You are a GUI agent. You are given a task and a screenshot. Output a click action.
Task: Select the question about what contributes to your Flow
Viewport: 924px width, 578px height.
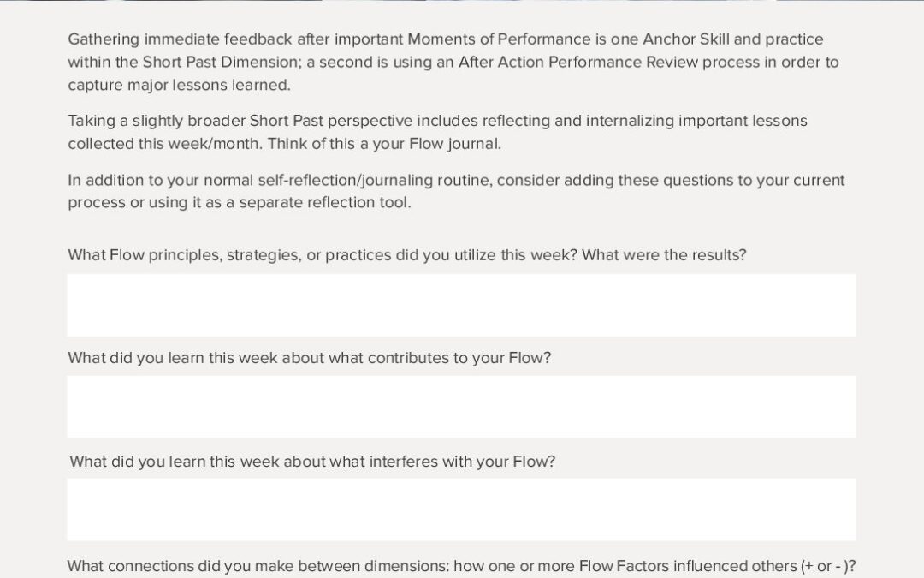pyautogui.click(x=309, y=358)
